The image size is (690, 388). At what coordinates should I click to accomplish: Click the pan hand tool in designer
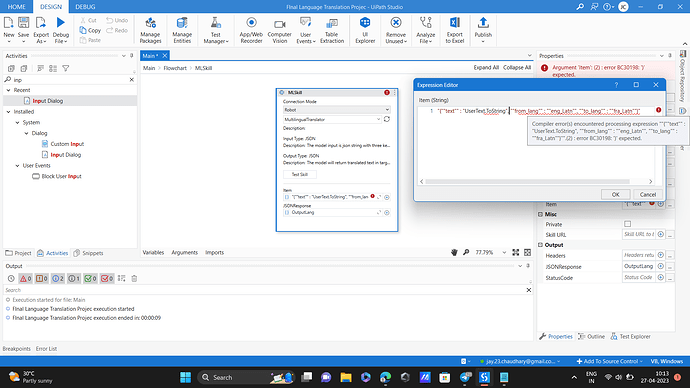[454, 252]
